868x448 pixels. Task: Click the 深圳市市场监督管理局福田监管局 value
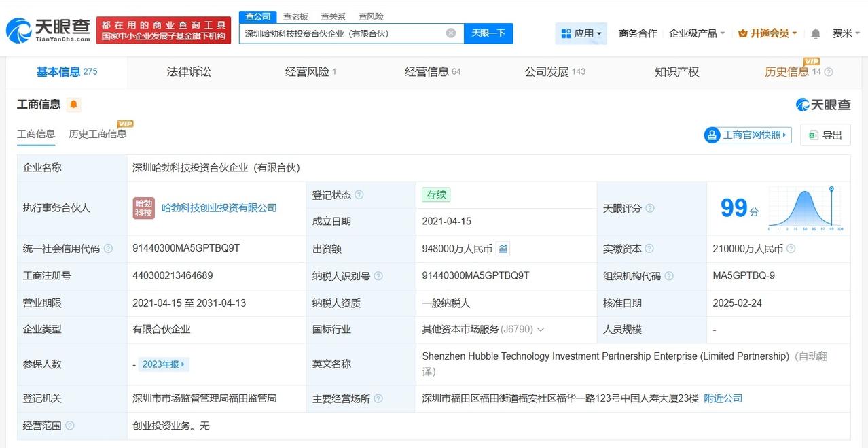(x=204, y=398)
